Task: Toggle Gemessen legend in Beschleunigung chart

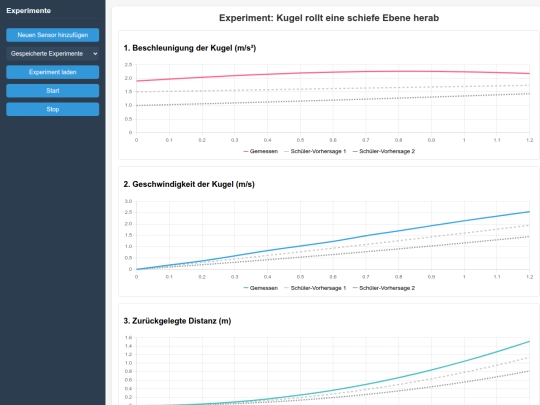Action: coord(260,151)
